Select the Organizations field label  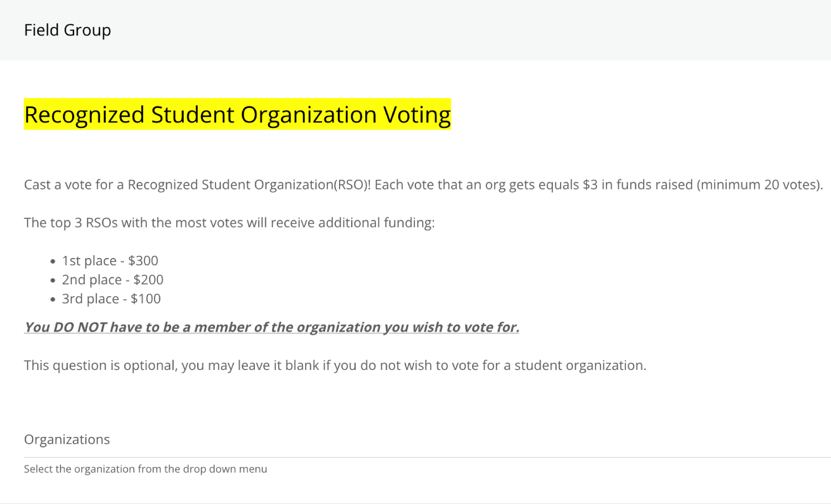(x=66, y=439)
